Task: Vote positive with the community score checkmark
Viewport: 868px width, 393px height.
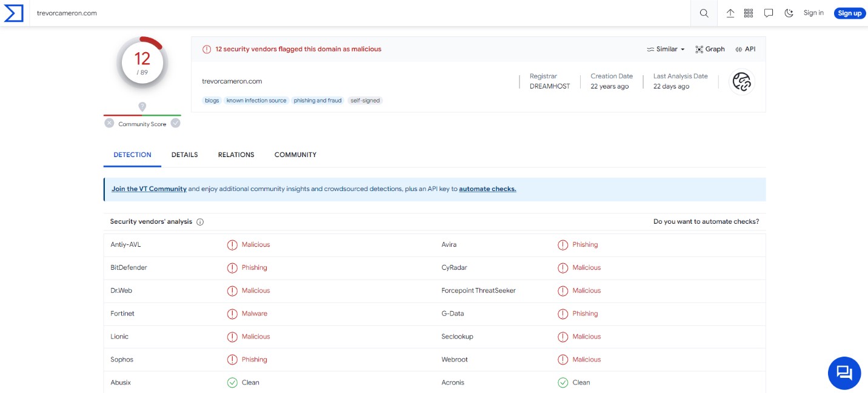Action: point(175,123)
